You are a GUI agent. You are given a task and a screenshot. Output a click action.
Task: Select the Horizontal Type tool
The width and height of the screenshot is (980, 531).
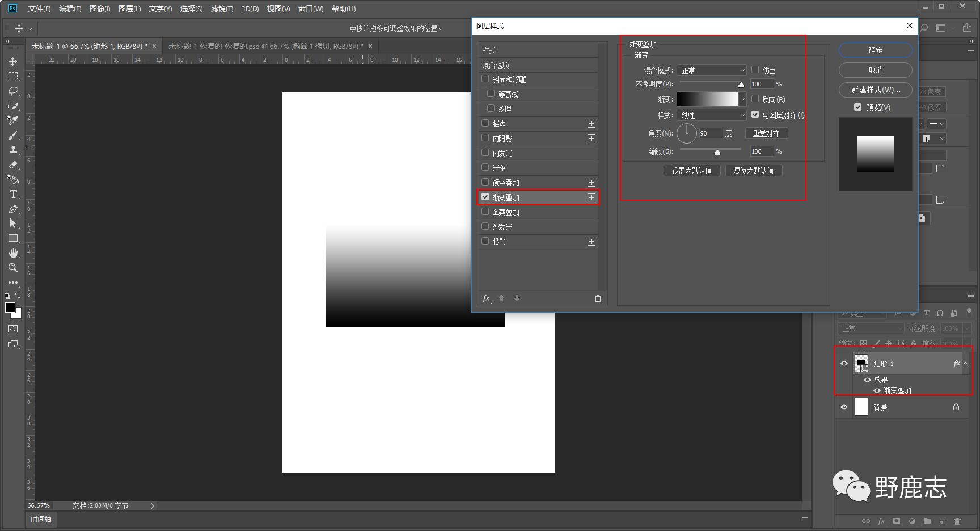(13, 195)
